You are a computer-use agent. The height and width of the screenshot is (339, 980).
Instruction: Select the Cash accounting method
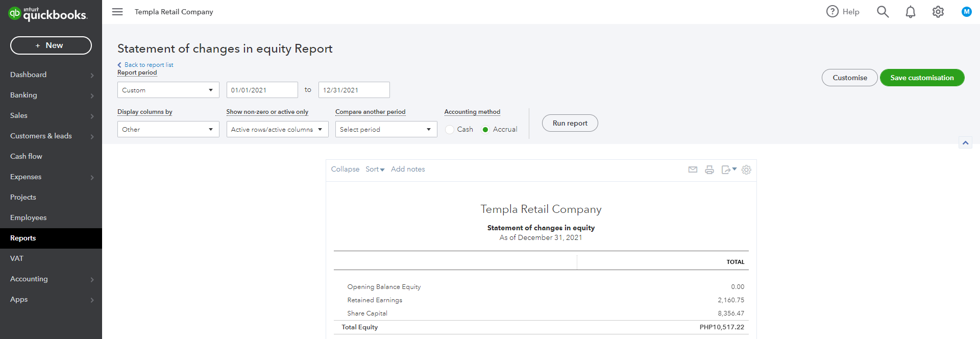[450, 130]
